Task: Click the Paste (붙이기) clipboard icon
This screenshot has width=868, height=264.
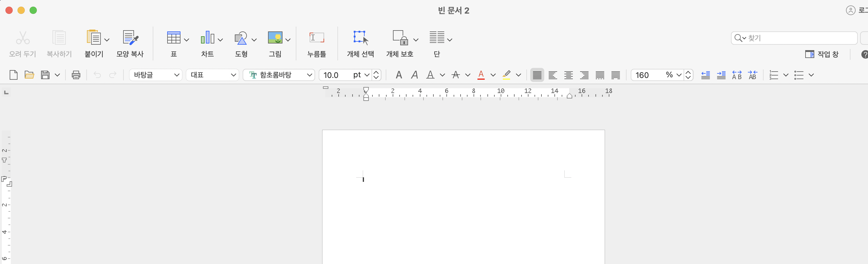Action: coord(93,37)
